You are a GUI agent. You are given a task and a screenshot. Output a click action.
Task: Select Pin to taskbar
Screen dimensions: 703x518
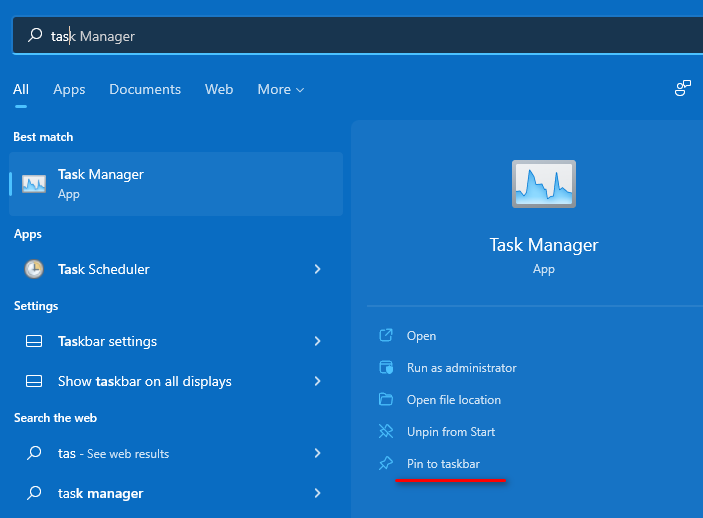tap(443, 464)
